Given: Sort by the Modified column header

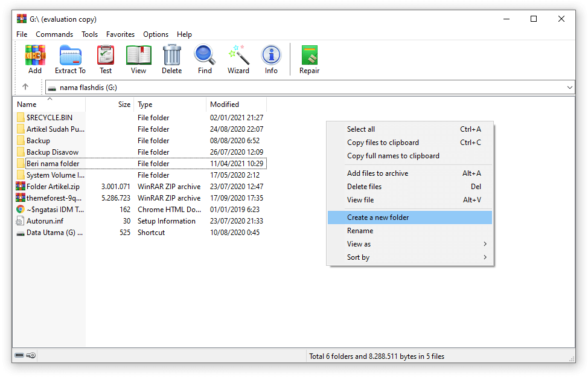Looking at the screenshot, I should 236,105.
